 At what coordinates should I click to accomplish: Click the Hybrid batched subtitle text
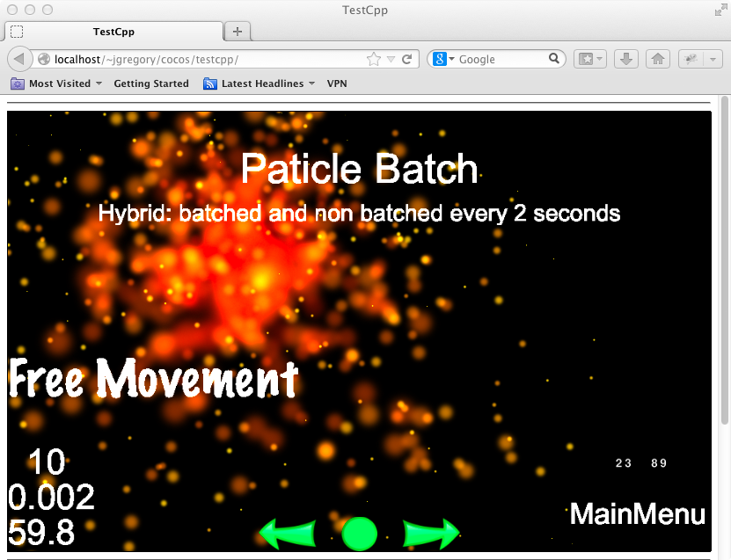tap(359, 214)
